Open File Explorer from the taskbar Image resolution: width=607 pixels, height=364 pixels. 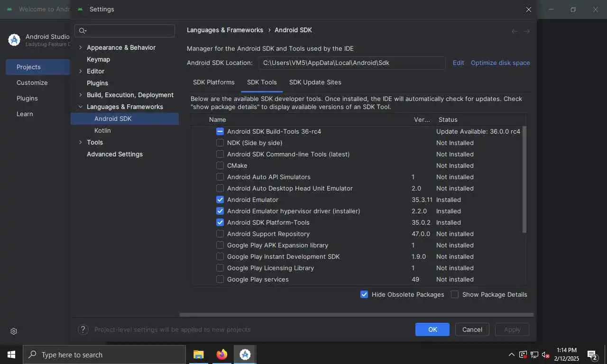pyautogui.click(x=198, y=355)
